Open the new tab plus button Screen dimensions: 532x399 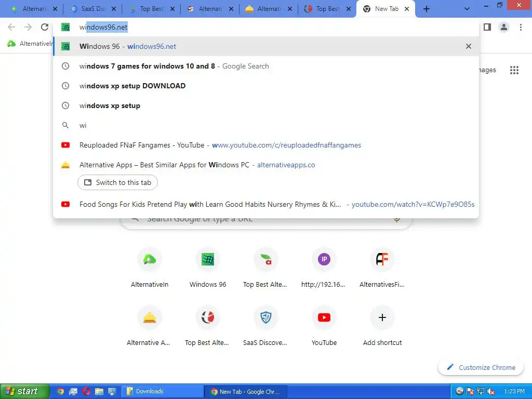[x=427, y=9]
